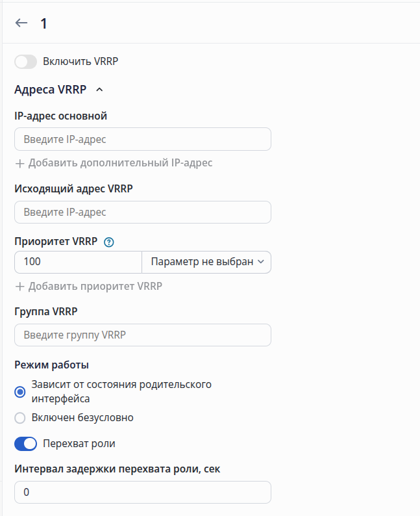Click the Добавить приоритет VRRP link
The width and height of the screenshot is (420, 516).
click(x=95, y=286)
